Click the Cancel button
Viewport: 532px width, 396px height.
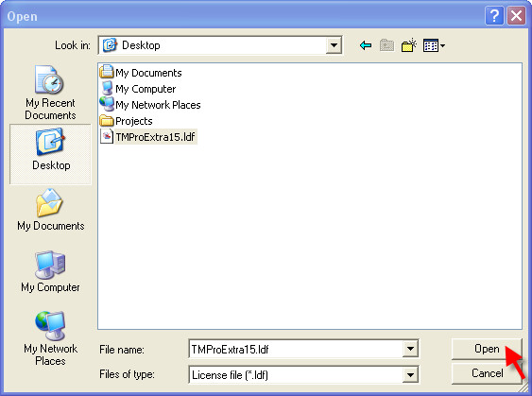click(487, 373)
